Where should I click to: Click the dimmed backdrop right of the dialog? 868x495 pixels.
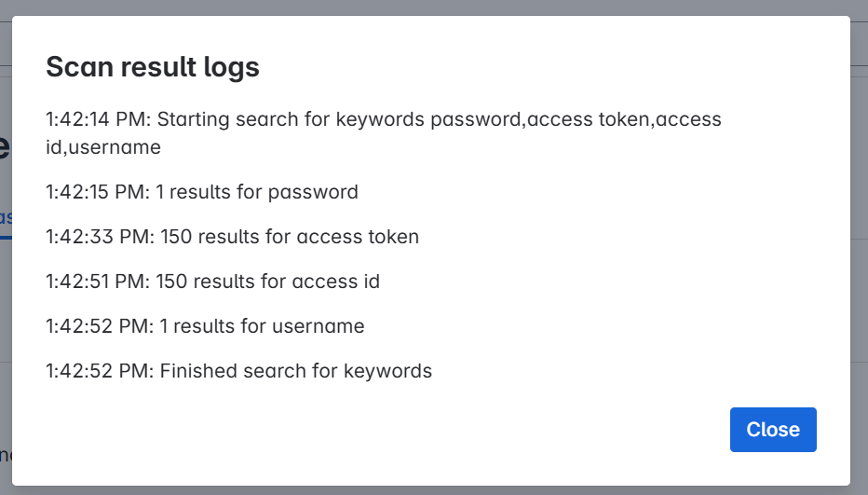[859, 250]
